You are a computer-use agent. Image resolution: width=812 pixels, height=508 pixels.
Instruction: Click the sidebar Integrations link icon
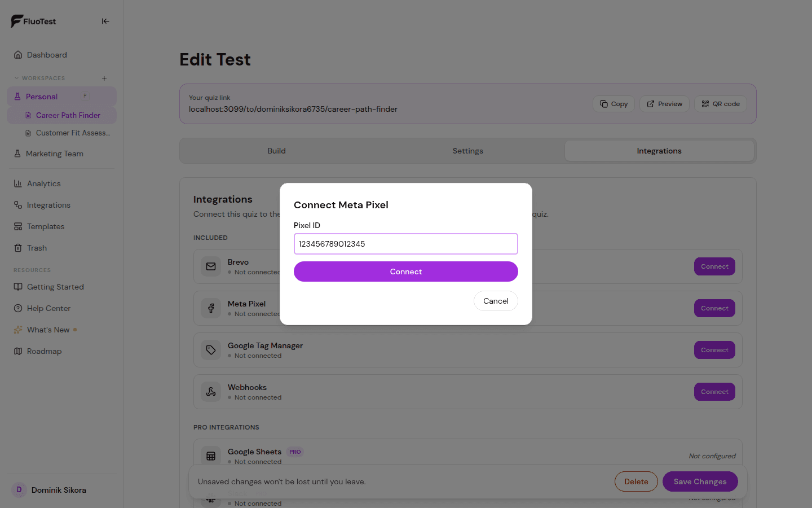[x=18, y=205]
